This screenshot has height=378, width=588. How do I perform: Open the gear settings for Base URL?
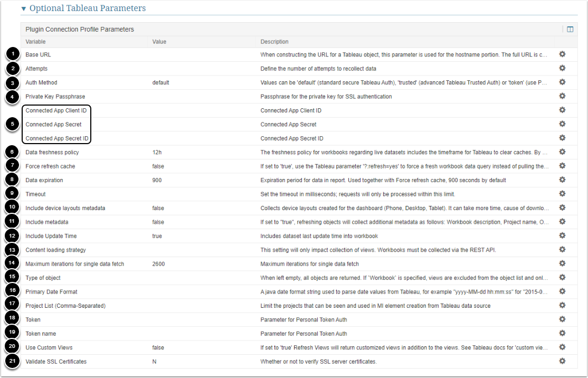point(562,54)
